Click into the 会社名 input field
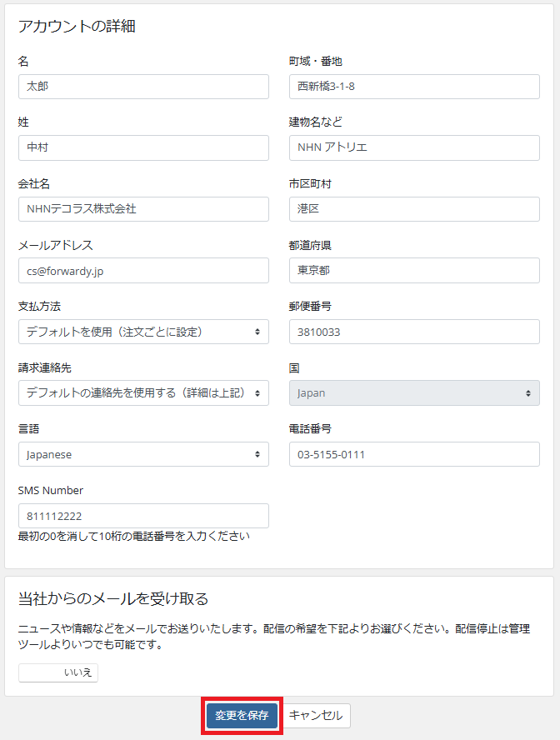 pyautogui.click(x=143, y=209)
